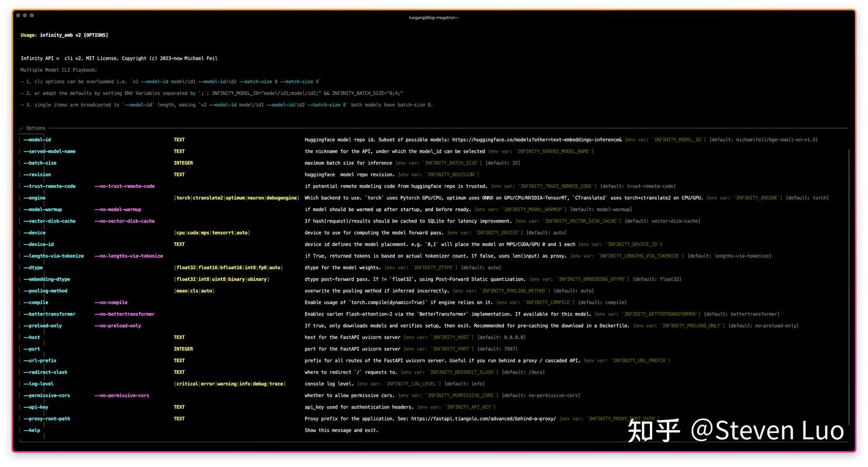Click the dtype choices [float32|float16|bfloat16|int8|fp8|auto]
The height and width of the screenshot is (467, 868).
[x=230, y=267]
